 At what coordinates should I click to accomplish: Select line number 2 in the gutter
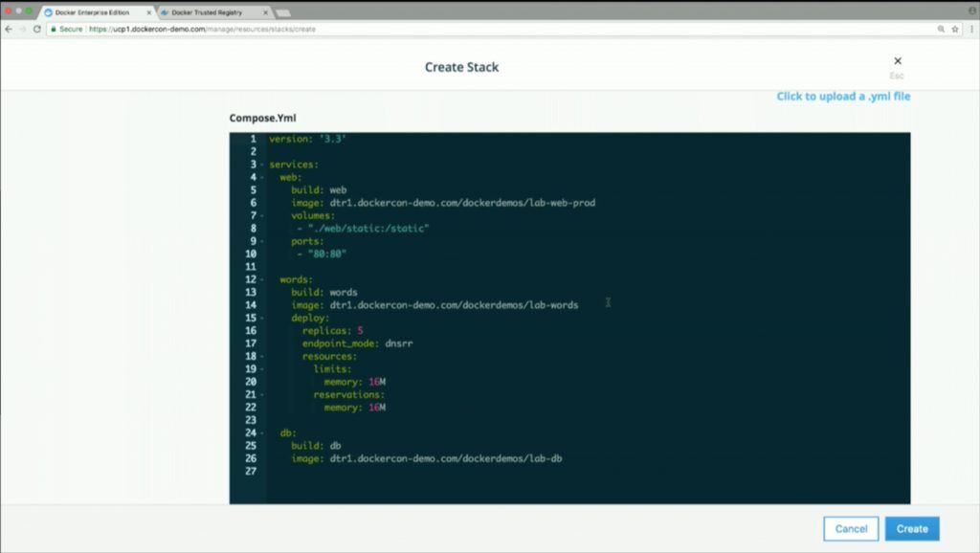coord(253,152)
